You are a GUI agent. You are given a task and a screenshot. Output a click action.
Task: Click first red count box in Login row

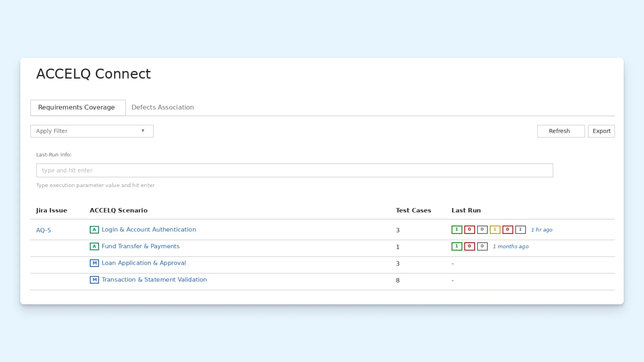(470, 230)
